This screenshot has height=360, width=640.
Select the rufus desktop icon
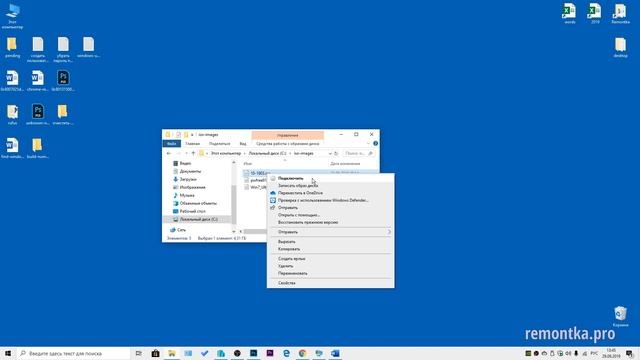click(12, 114)
